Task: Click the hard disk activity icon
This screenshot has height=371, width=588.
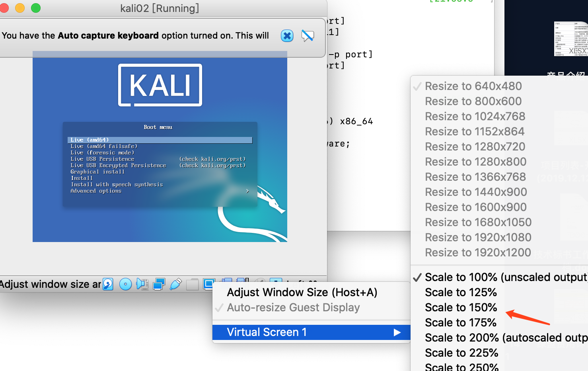Action: click(x=108, y=284)
